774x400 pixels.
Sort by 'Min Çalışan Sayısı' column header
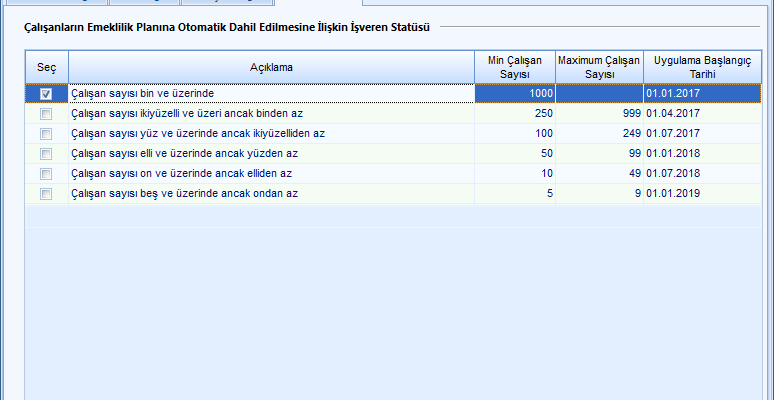(x=514, y=67)
